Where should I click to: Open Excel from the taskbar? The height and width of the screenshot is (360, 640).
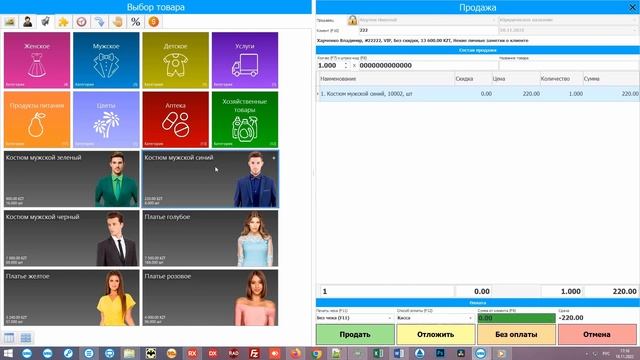click(378, 353)
